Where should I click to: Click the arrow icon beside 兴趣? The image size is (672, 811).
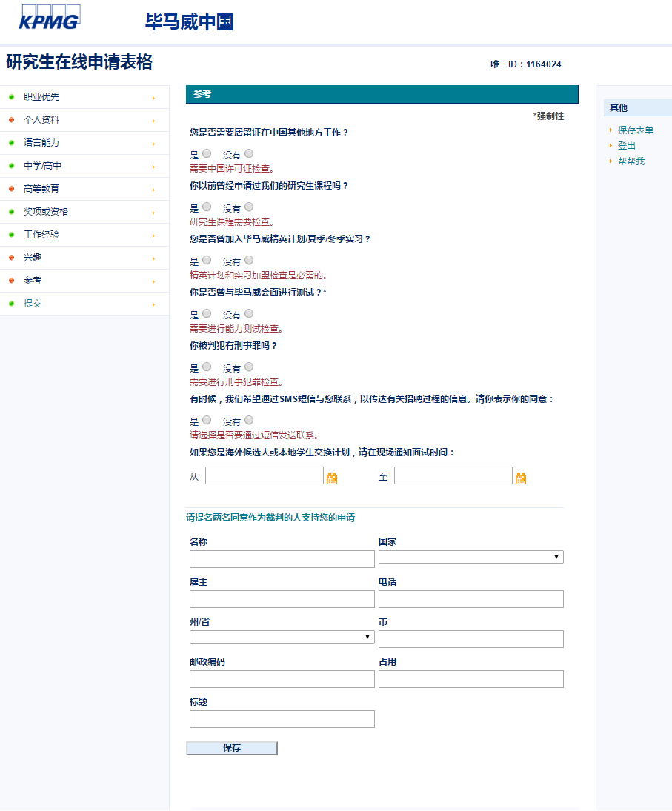pyautogui.click(x=153, y=258)
